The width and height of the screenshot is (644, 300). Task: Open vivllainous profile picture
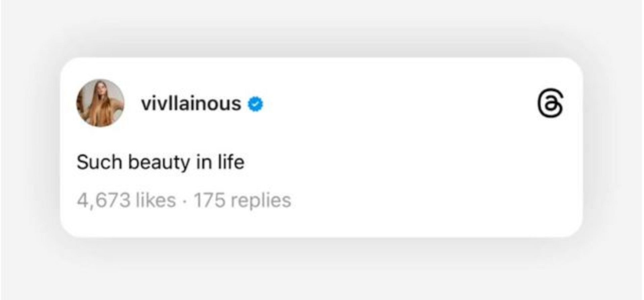(x=100, y=103)
